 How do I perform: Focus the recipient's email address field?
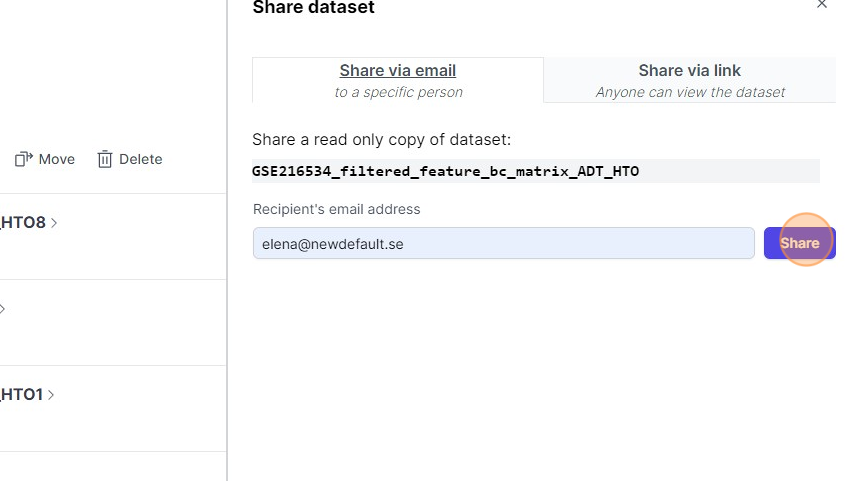click(x=503, y=243)
